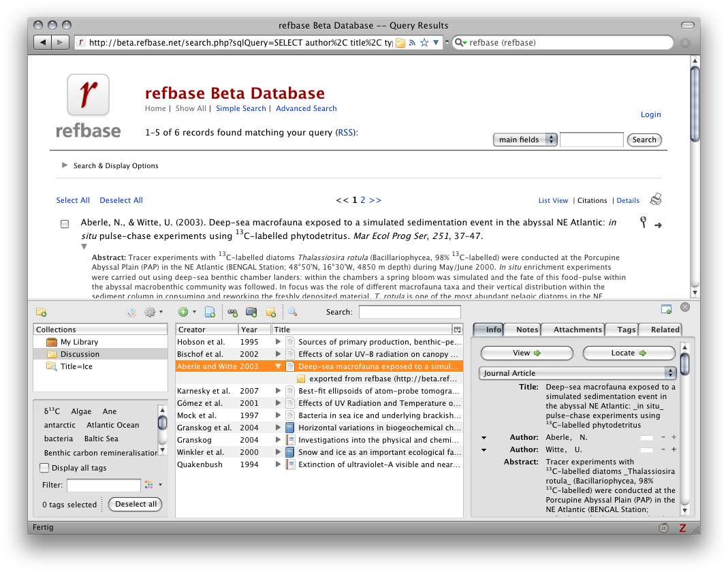Tick the checkbox next to Aberle & Witte record
This screenshot has height=572, width=728.
[65, 224]
